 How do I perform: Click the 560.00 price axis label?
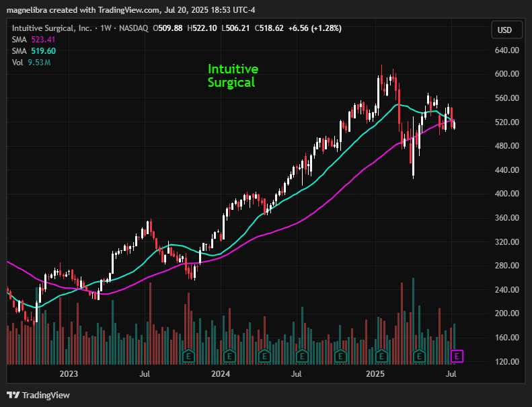(507, 98)
